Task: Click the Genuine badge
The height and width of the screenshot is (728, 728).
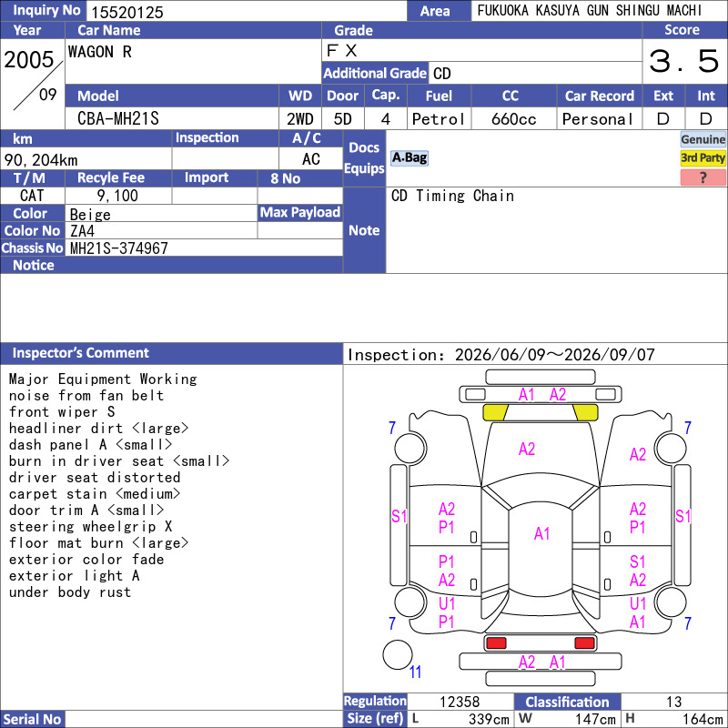Action: pos(703,139)
